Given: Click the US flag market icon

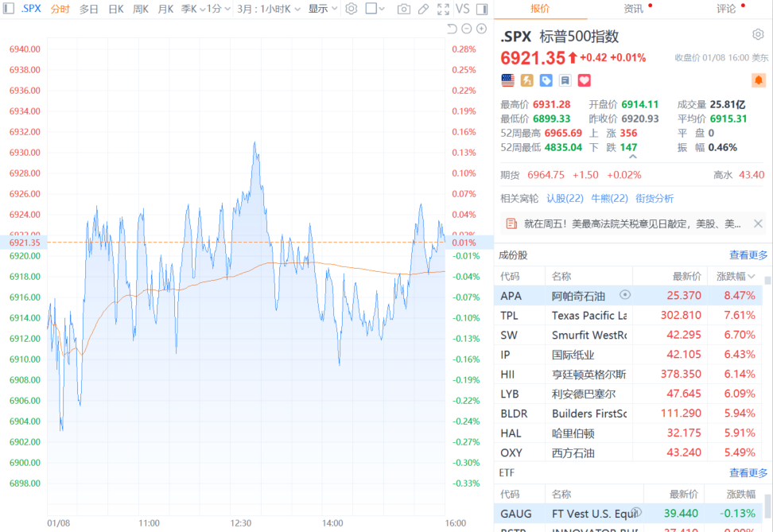Looking at the screenshot, I should point(507,80).
